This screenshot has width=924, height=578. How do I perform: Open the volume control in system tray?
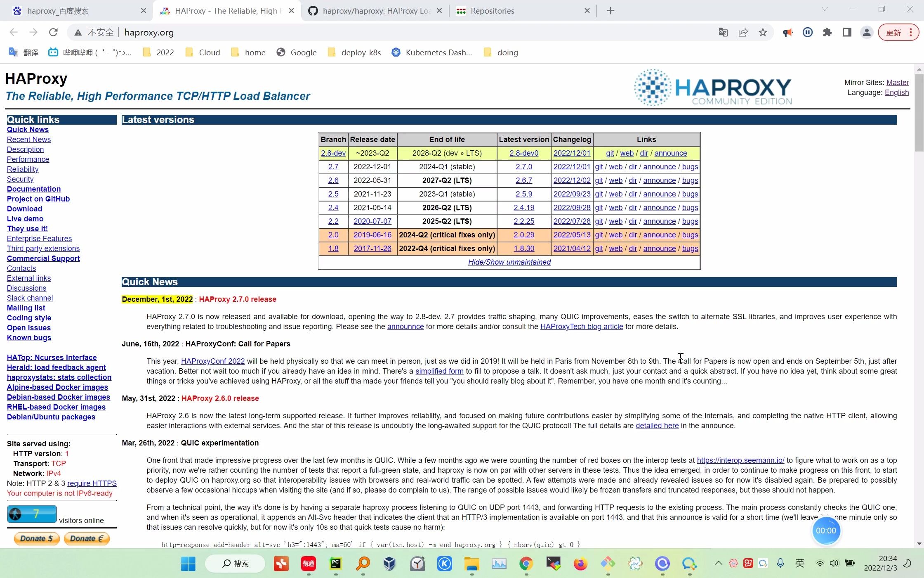834,563
